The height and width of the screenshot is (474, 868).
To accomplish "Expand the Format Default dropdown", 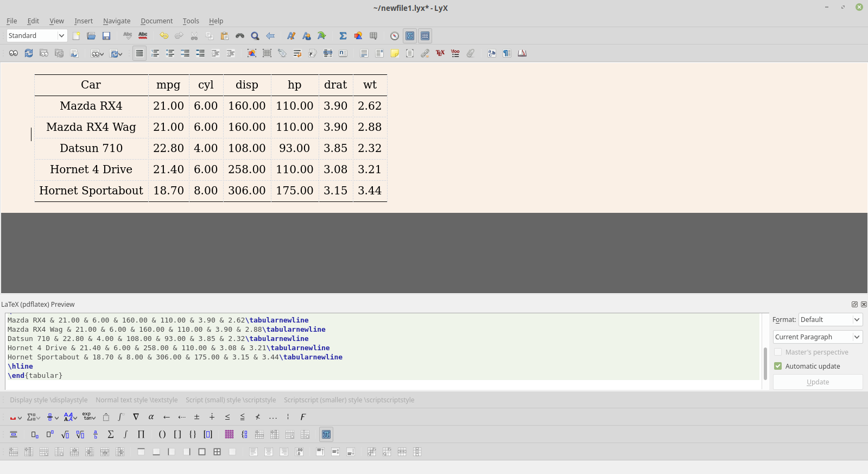I will pyautogui.click(x=830, y=320).
